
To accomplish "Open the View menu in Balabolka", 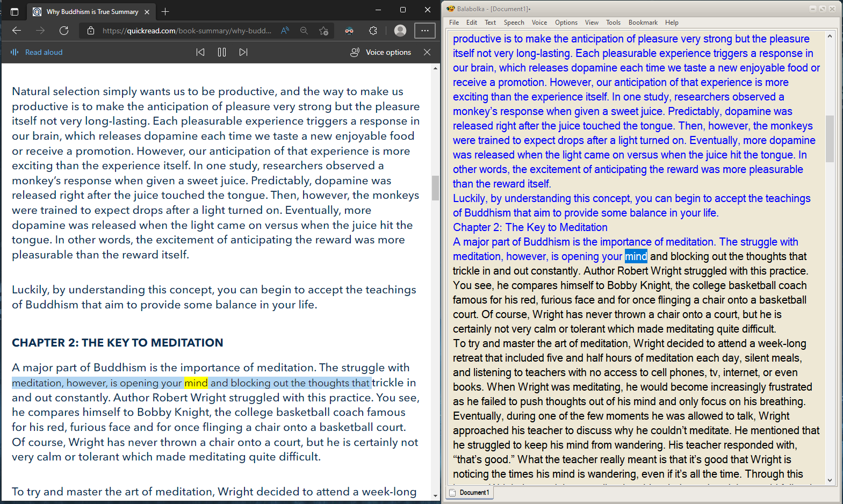I will point(592,23).
